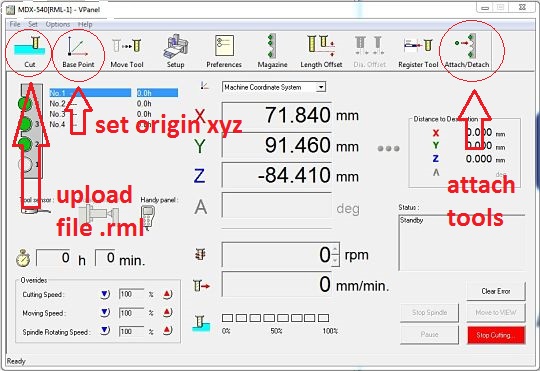The height and width of the screenshot is (371, 540).
Task: Increase the Spindle Rotating Speed override
Action: tap(167, 330)
